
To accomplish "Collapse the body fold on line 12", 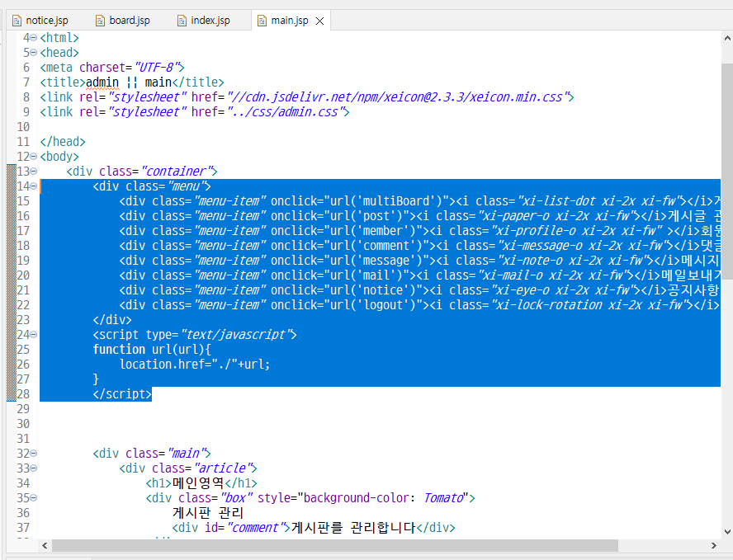I will tap(34, 157).
